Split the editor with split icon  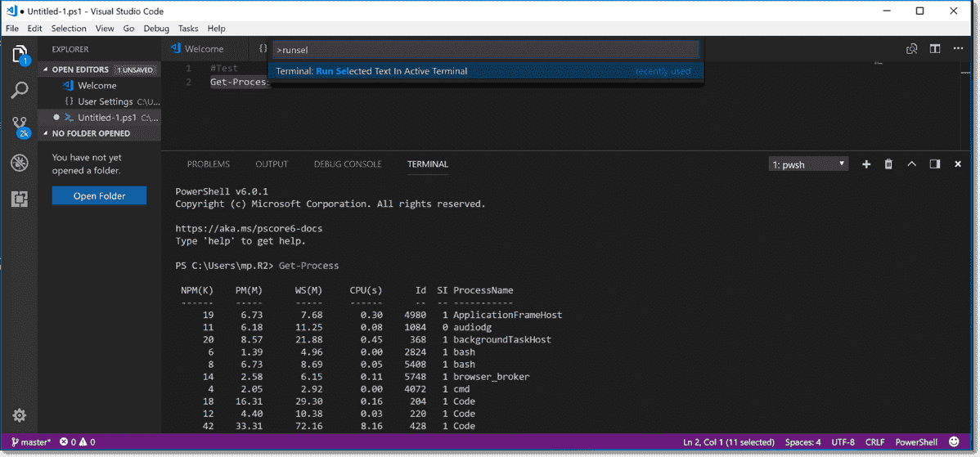point(935,49)
